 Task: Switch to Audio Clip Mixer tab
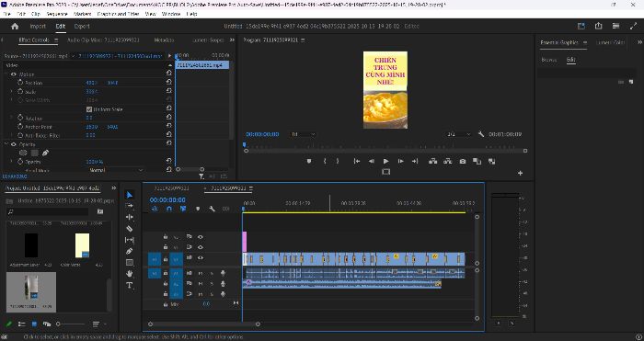pyautogui.click(x=103, y=40)
